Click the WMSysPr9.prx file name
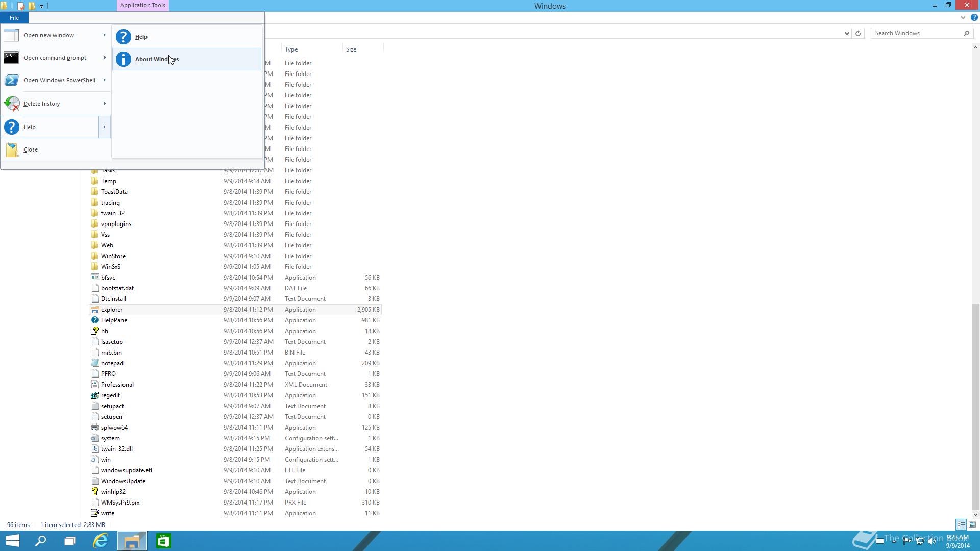Viewport: 980px width, 551px height. pos(120,503)
